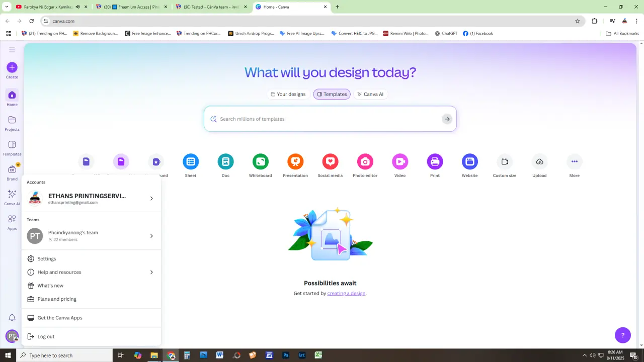Open ChatGPT bookmark

click(446, 34)
